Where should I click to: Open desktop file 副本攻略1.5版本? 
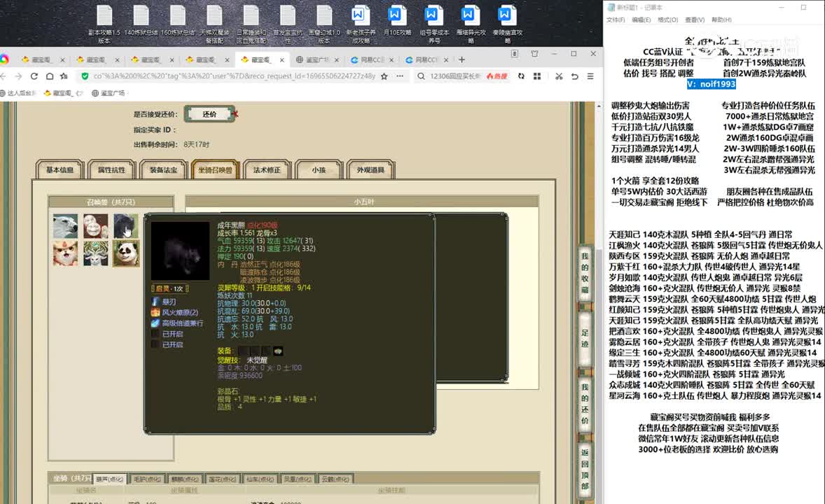coord(104,24)
